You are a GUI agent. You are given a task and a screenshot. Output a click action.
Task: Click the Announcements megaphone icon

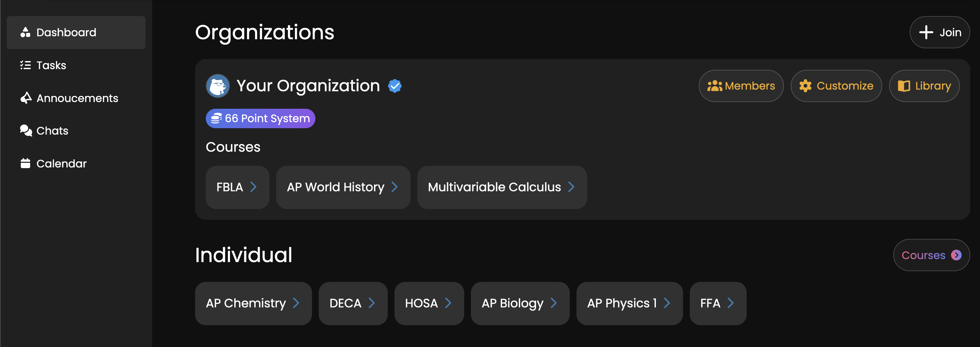pyautogui.click(x=25, y=98)
